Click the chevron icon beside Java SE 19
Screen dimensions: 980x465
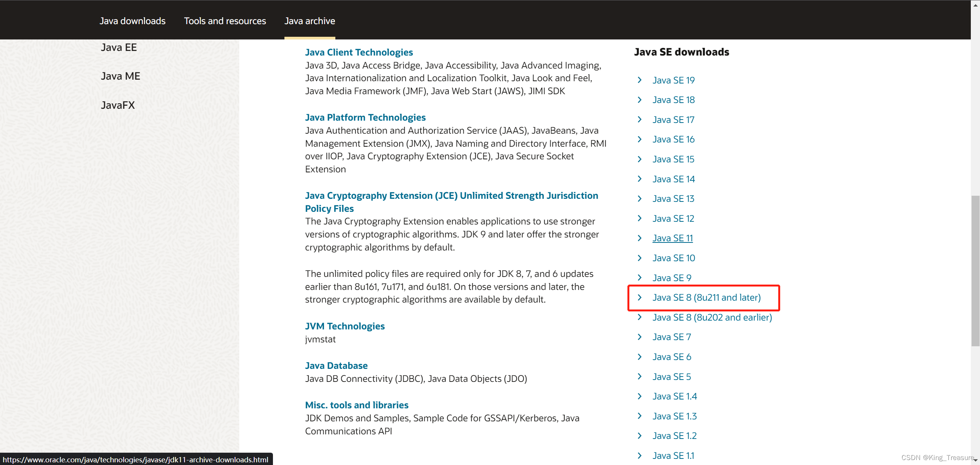point(640,80)
